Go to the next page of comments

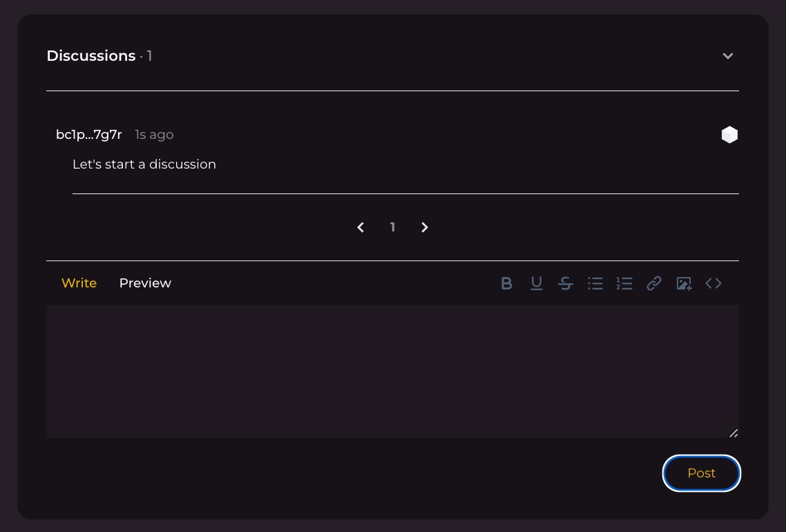[425, 227]
